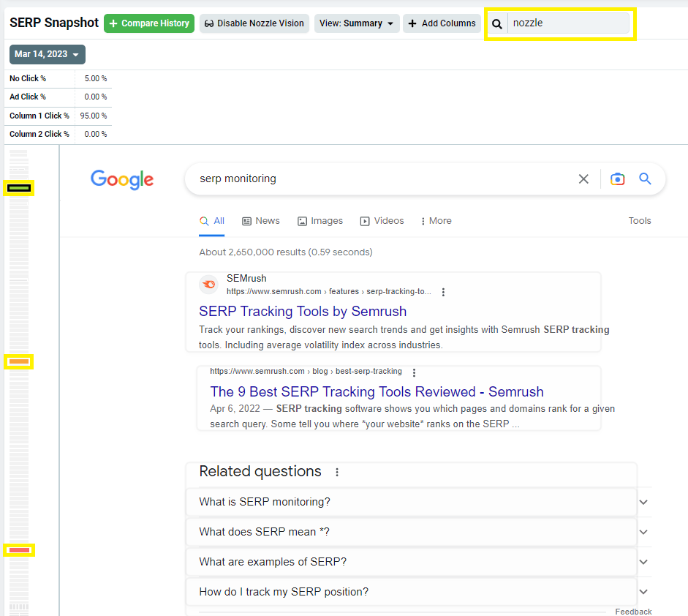Click the Google logo
Image resolution: width=688 pixels, height=616 pixels.
click(x=122, y=179)
